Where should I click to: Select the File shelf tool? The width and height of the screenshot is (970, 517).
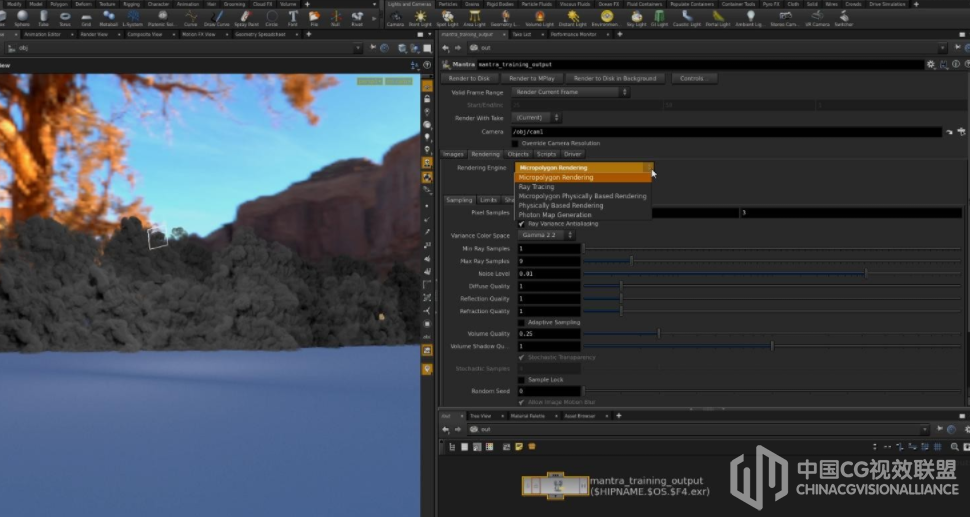pyautogui.click(x=314, y=18)
